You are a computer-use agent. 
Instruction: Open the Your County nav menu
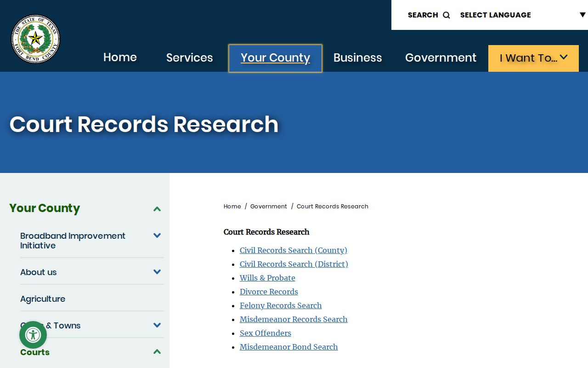(275, 58)
